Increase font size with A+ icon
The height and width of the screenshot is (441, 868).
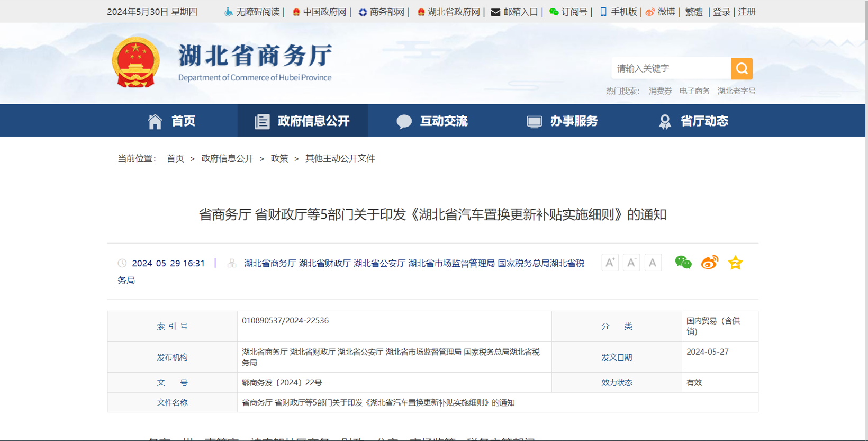click(610, 263)
